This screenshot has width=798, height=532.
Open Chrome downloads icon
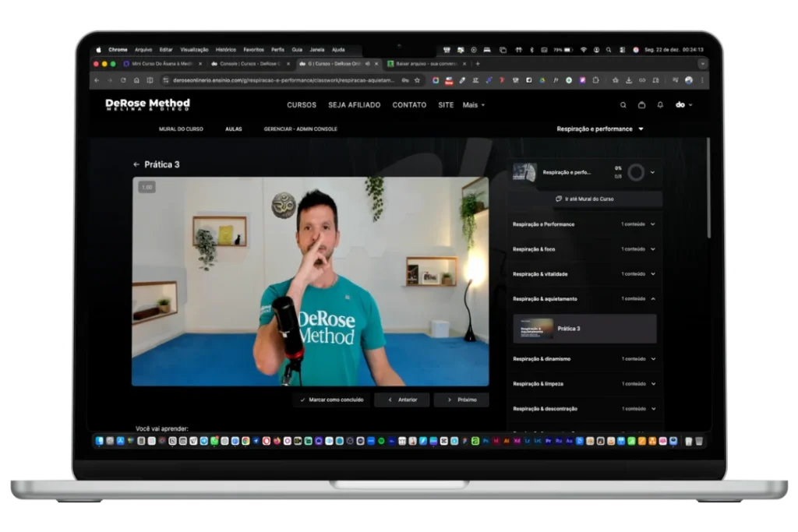pos(629,80)
